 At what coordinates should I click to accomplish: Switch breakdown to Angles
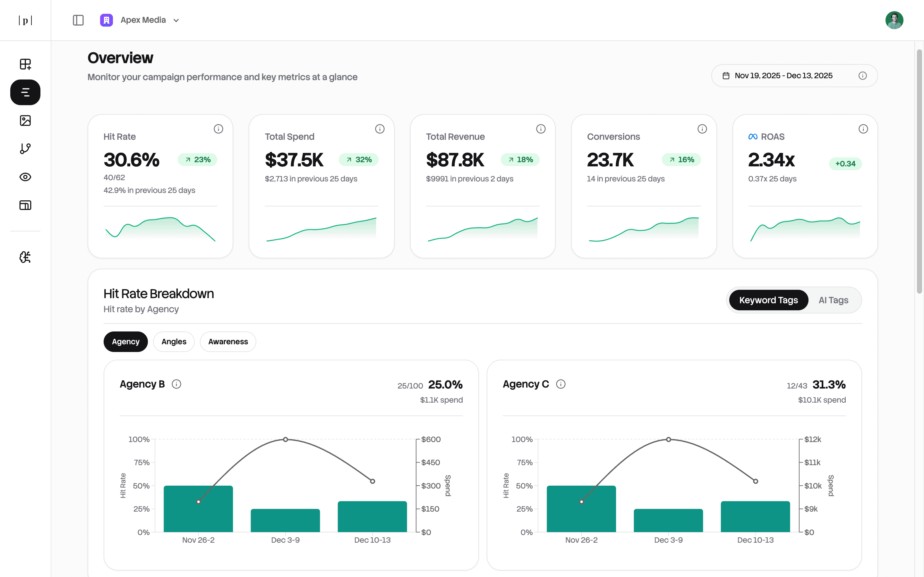click(174, 341)
